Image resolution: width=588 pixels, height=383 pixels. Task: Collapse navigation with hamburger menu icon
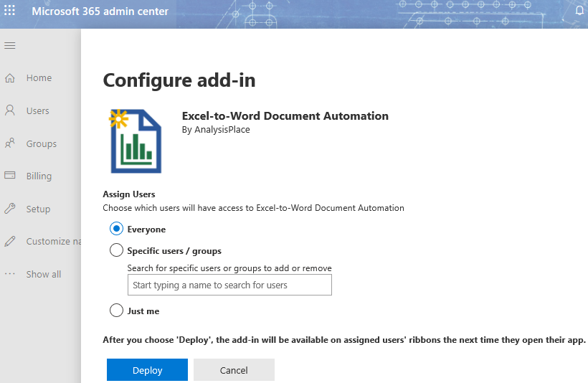click(10, 46)
